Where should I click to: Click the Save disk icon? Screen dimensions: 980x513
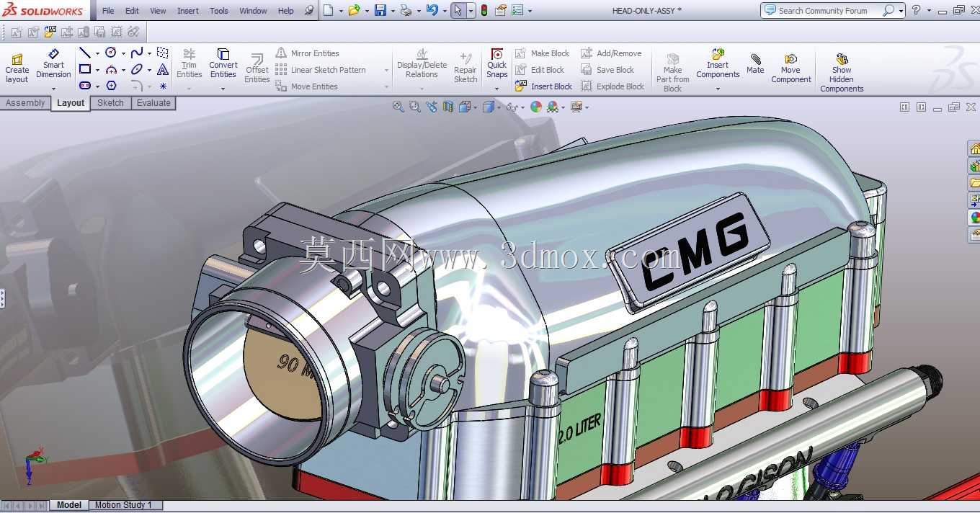(380, 10)
